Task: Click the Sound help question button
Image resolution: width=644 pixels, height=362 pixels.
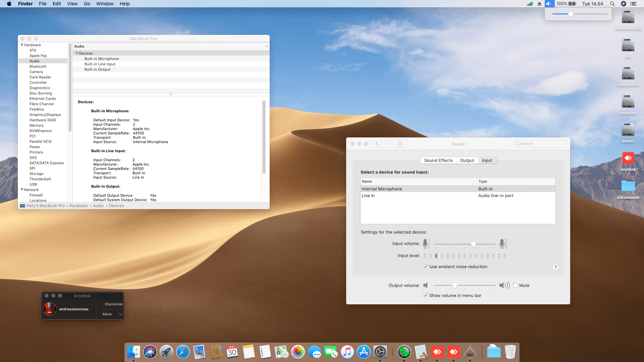Action: 555,267
